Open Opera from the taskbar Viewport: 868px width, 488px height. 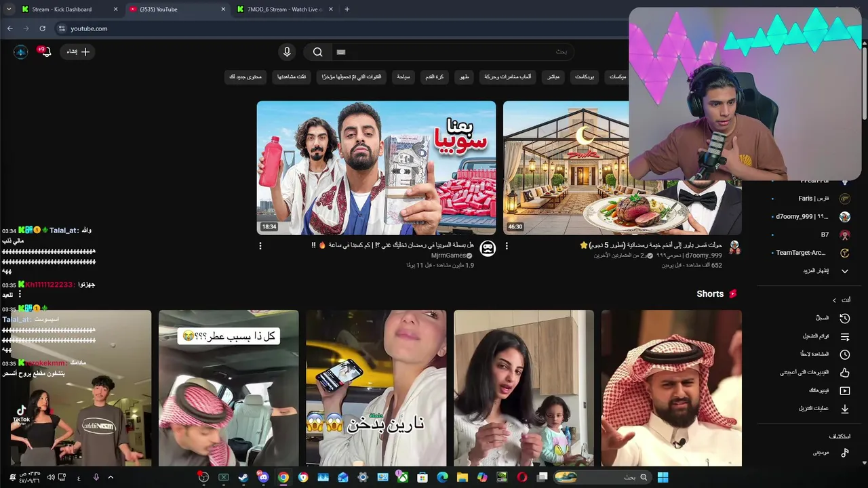(x=521, y=477)
